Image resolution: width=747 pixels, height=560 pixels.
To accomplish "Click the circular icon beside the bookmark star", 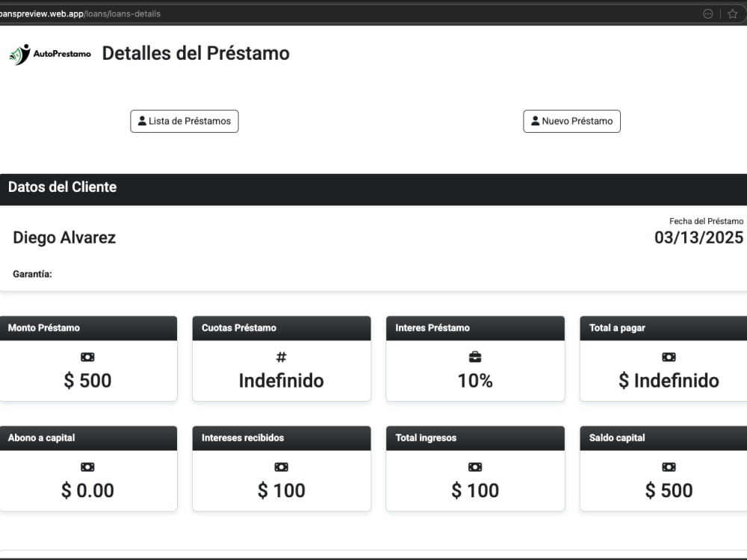I will (708, 13).
